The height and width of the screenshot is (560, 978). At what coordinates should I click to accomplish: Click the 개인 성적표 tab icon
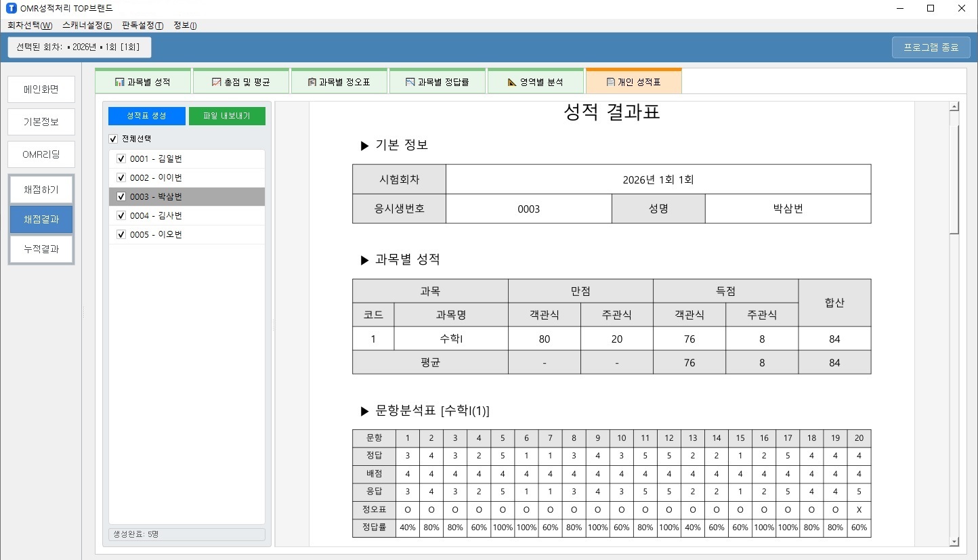[610, 83]
